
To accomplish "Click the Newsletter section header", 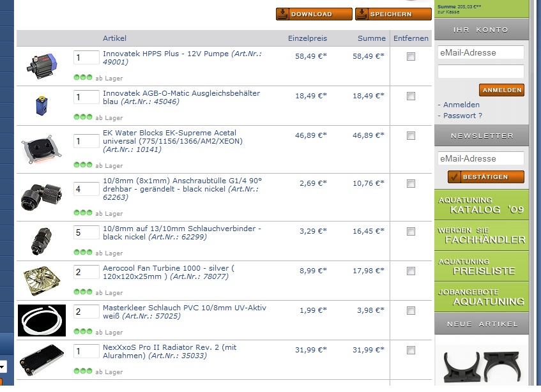I will pos(482,136).
